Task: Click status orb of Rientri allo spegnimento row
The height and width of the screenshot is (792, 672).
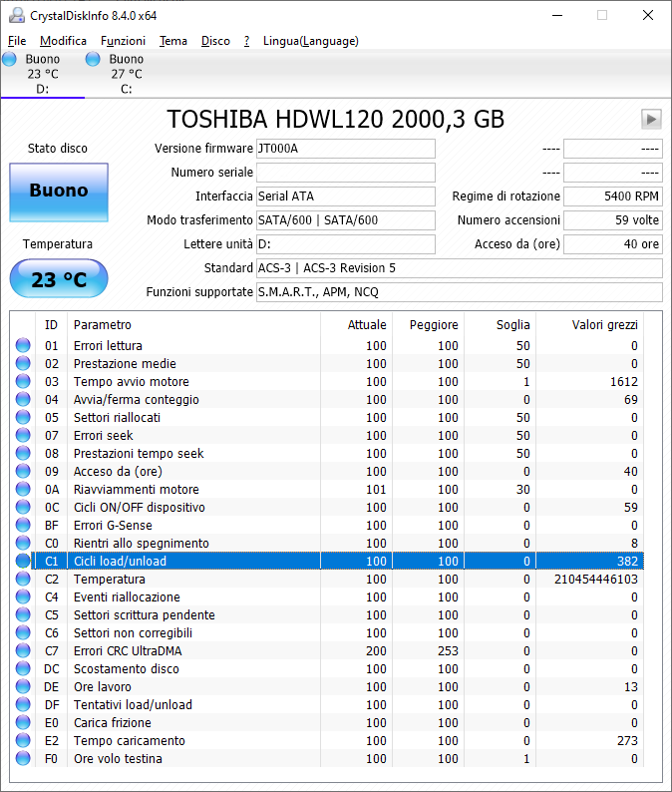Action: click(x=23, y=543)
